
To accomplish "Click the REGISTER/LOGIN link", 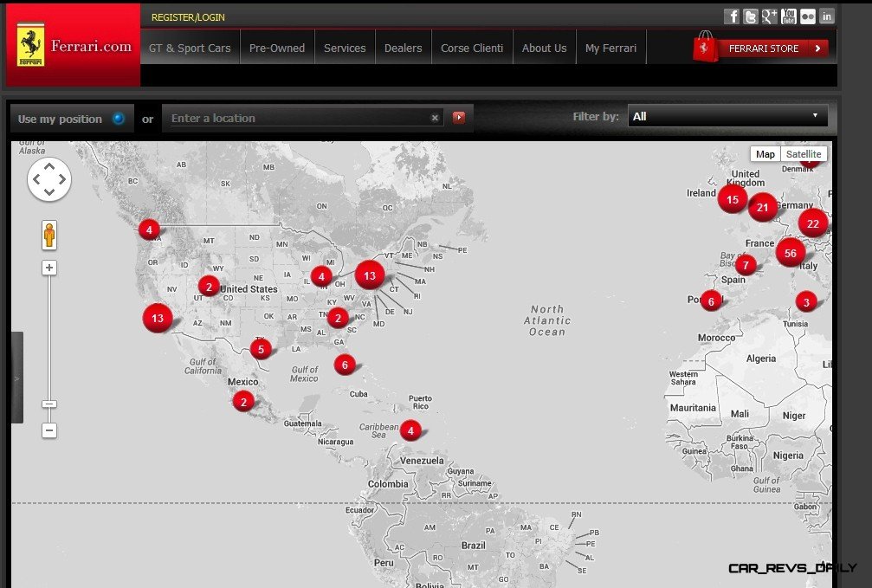I will click(188, 17).
